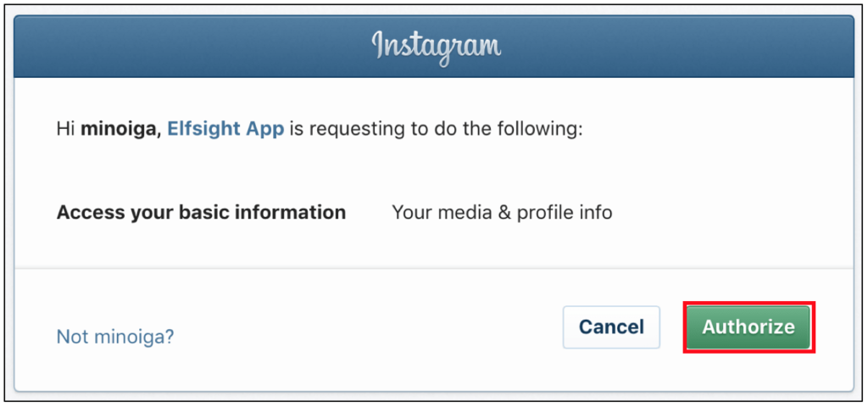The height and width of the screenshot is (407, 868).
Task: Open the "Not minoiga?" link
Action: click(115, 336)
